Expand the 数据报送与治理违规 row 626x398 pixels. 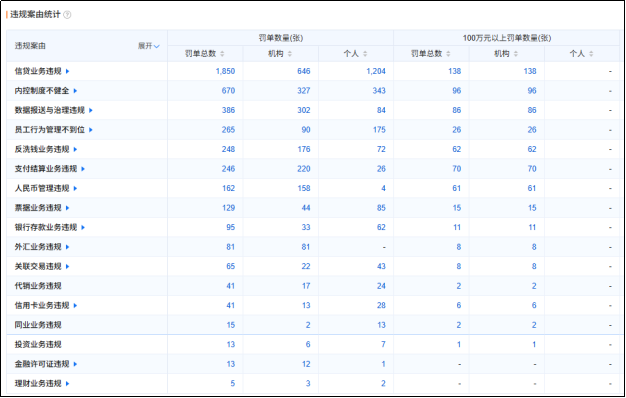[91, 111]
